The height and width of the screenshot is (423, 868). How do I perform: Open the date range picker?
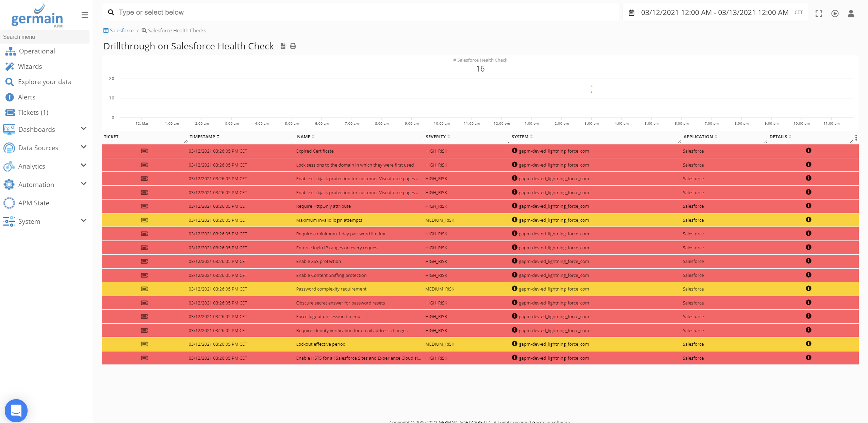[x=715, y=13]
